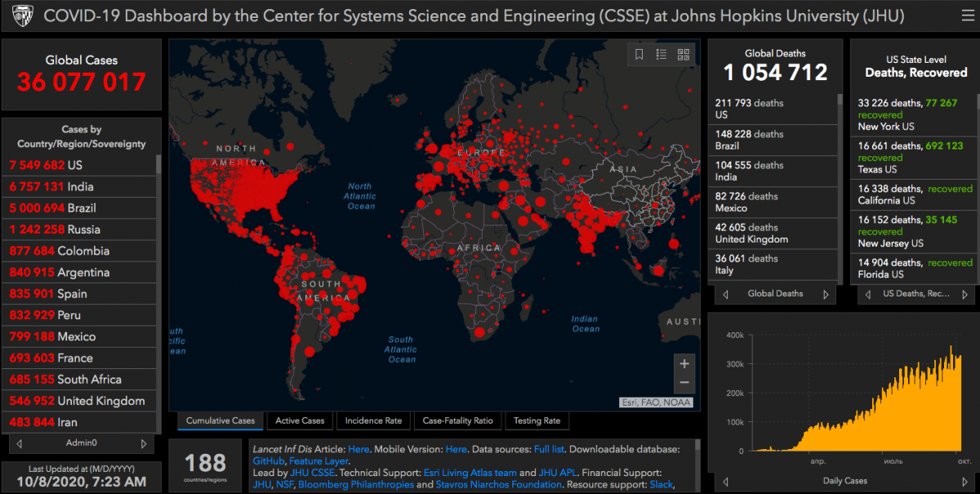Show the Testing Rate tab

click(x=537, y=421)
